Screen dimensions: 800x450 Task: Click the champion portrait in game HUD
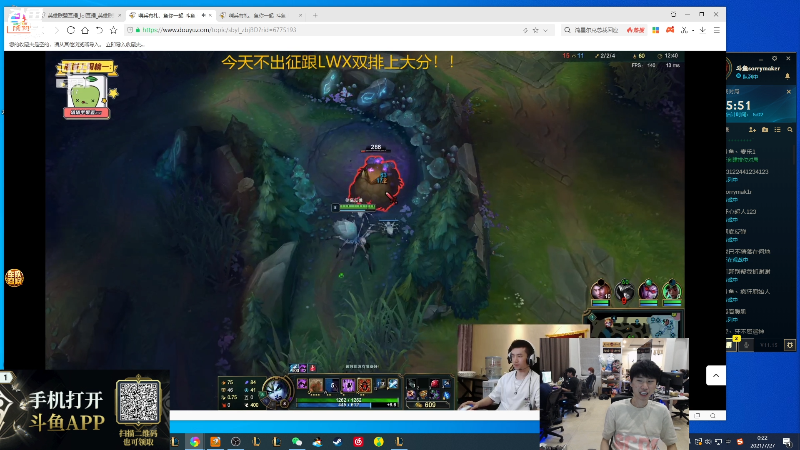(276, 391)
